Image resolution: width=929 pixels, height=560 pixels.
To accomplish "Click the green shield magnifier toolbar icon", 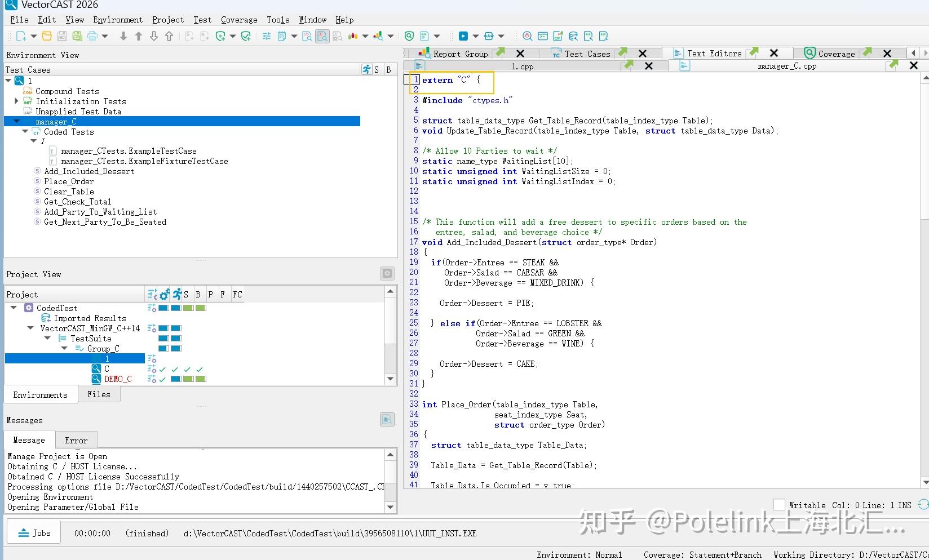I will (x=409, y=36).
